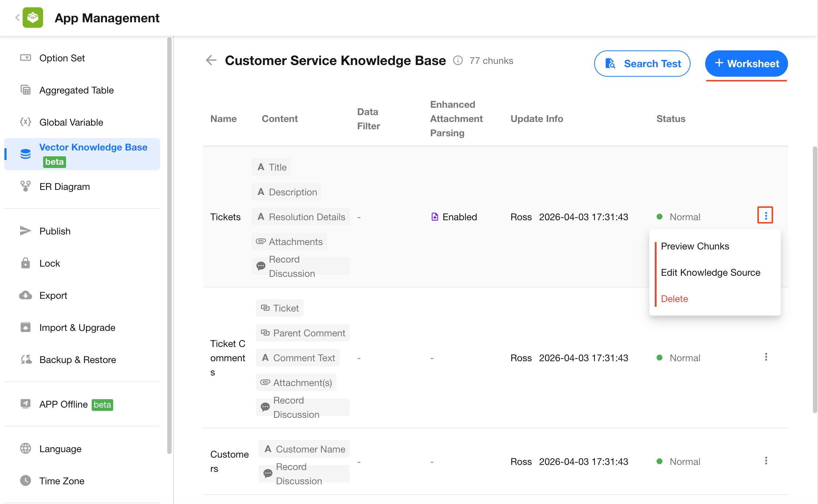Viewport: 818px width, 504px height.
Task: Click the green app logo icon
Action: [x=33, y=18]
